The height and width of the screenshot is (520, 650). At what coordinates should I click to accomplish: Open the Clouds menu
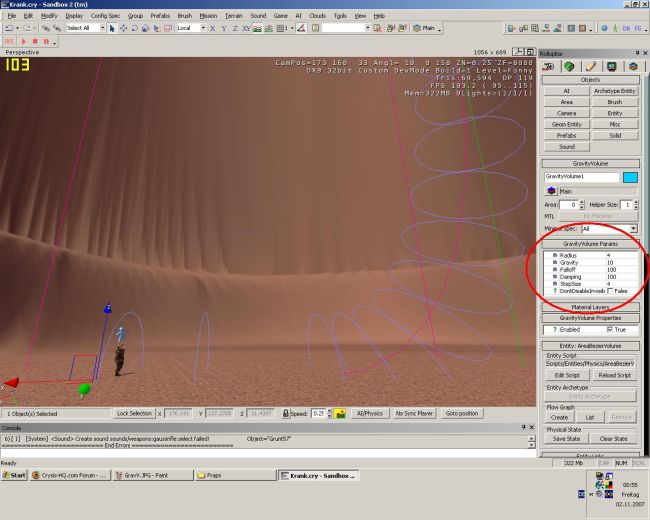(x=317, y=16)
